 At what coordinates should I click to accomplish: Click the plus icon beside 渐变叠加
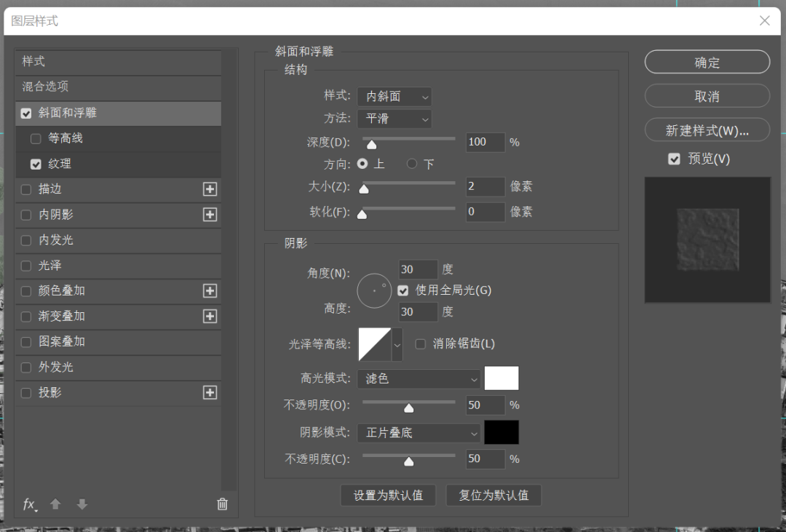[x=210, y=317]
